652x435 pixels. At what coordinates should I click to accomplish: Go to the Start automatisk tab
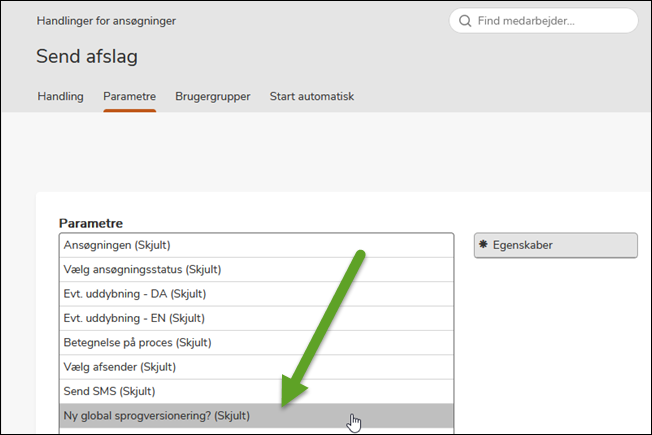[x=311, y=97]
